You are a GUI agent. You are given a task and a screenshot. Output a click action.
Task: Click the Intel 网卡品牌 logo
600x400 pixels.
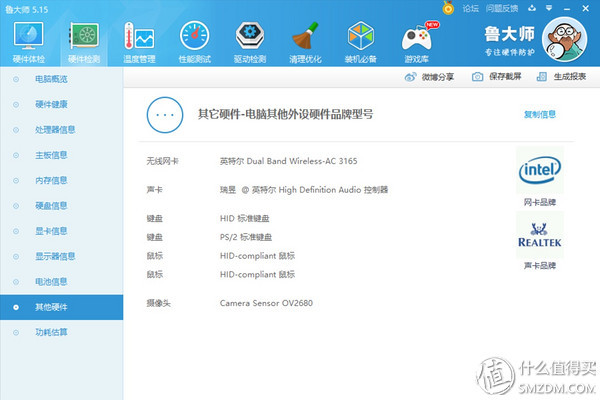click(x=540, y=171)
